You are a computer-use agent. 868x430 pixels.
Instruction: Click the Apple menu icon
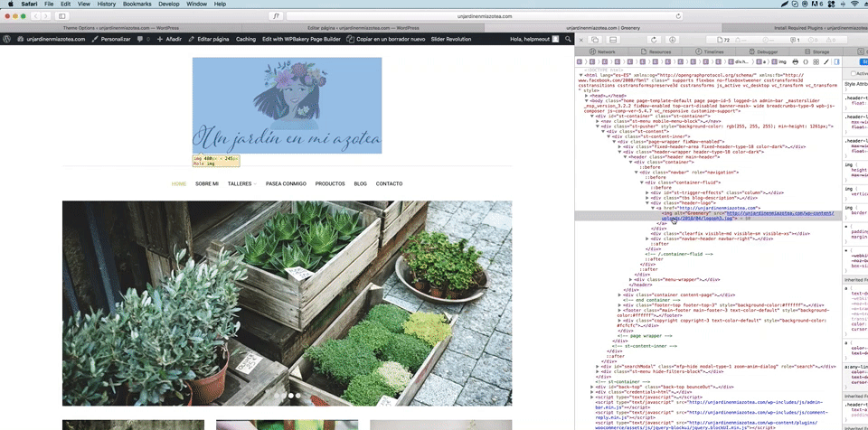click(10, 4)
